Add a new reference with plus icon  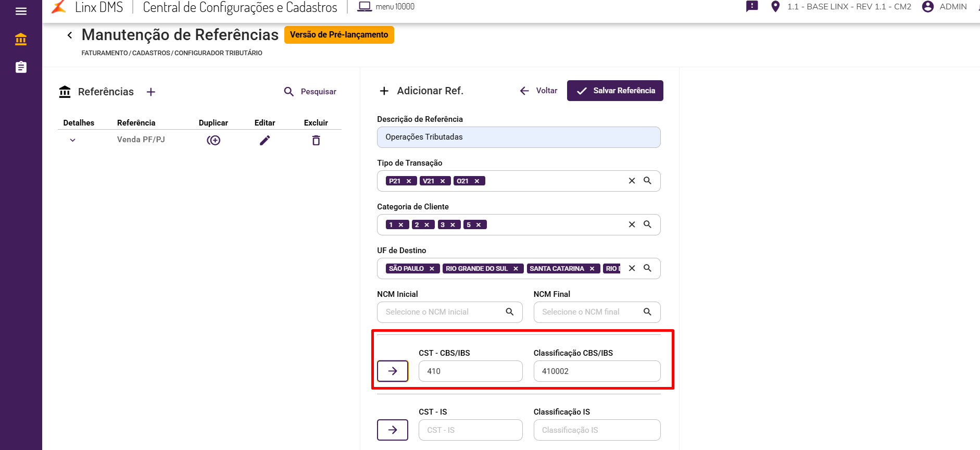[151, 92]
